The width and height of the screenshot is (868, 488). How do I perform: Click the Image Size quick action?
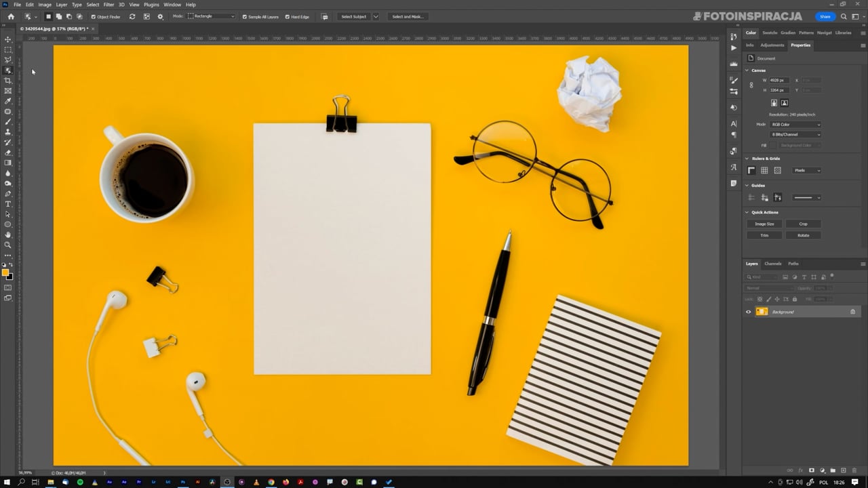[764, 224]
